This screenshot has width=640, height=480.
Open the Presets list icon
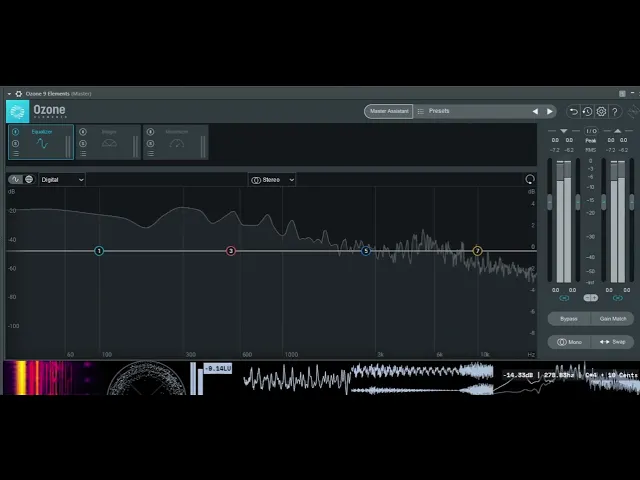click(421, 111)
